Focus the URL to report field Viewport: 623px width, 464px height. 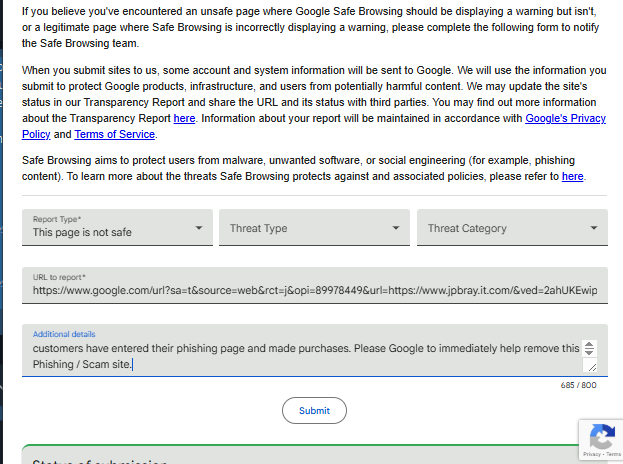click(314, 290)
